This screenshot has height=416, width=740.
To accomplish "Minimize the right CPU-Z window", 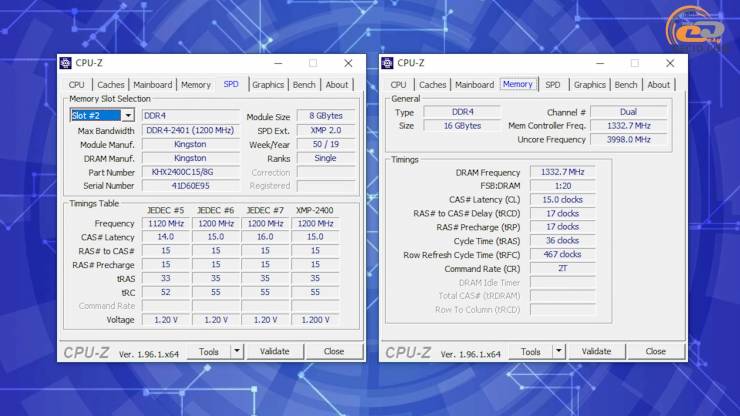I will [600, 63].
